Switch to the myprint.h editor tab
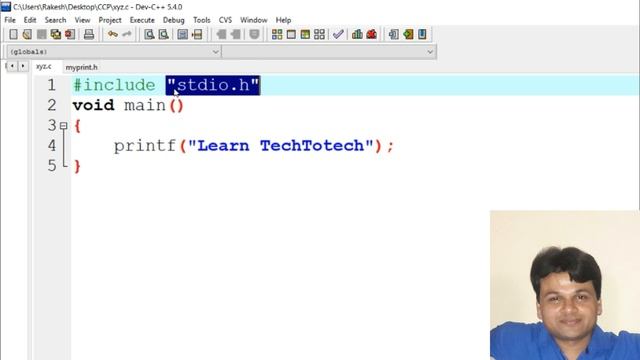 (82, 67)
